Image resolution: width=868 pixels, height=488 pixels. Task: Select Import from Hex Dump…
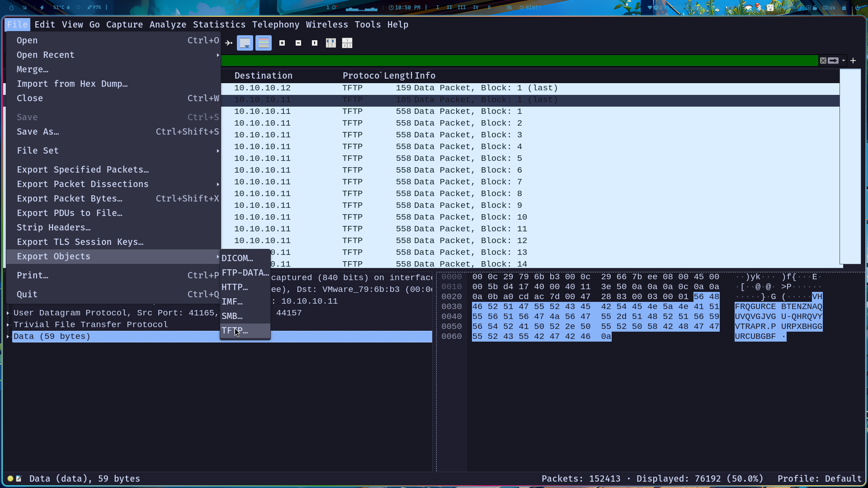point(113,84)
